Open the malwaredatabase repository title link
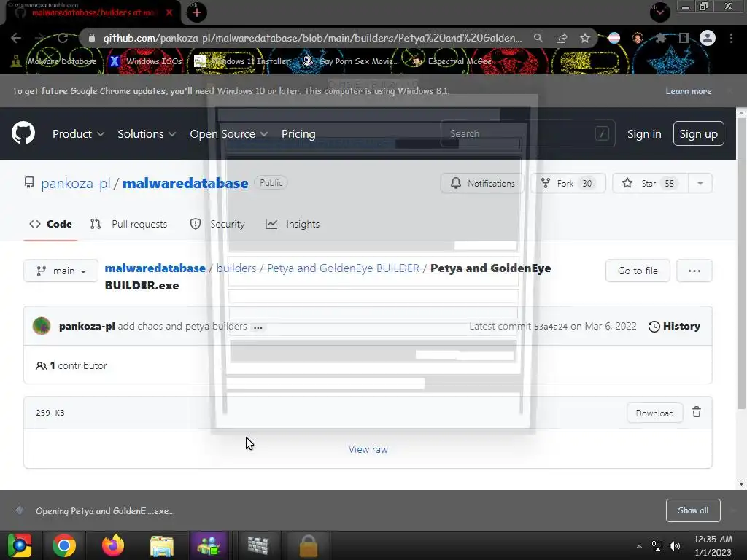The image size is (747, 560). click(185, 183)
